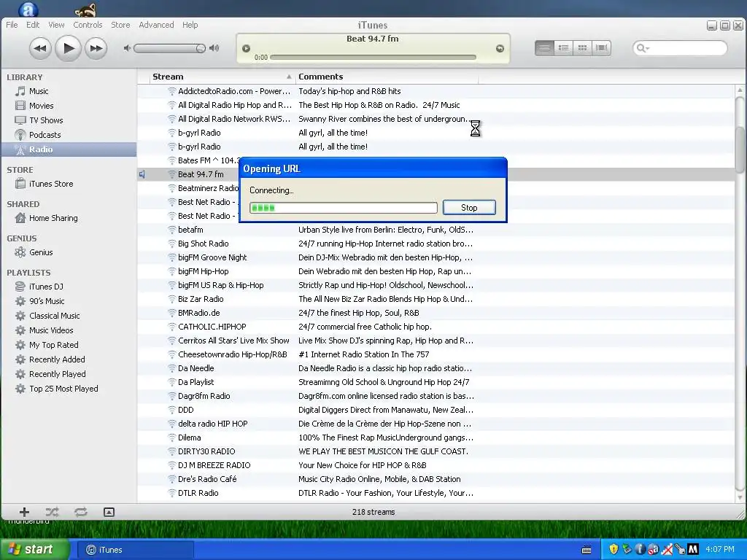The width and height of the screenshot is (747, 560).
Task: Switch to plain list view
Action: pos(544,47)
